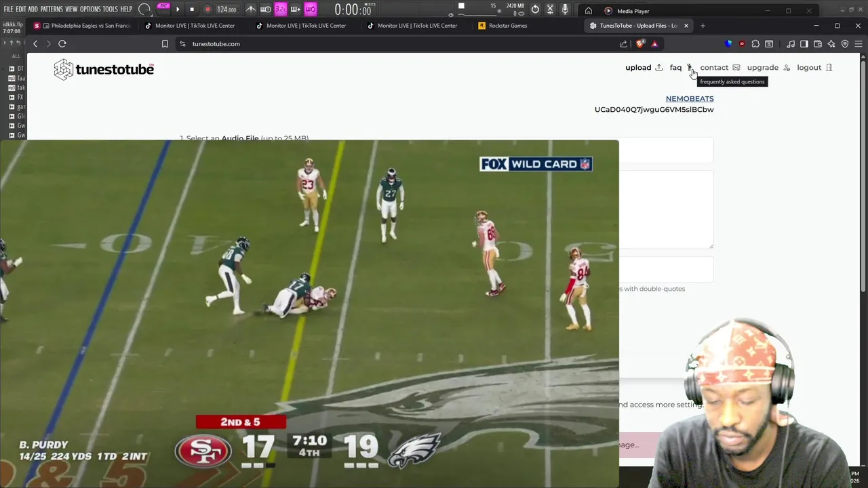The image size is (868, 488).
Task: Click the tunestotube logo
Action: tap(104, 69)
